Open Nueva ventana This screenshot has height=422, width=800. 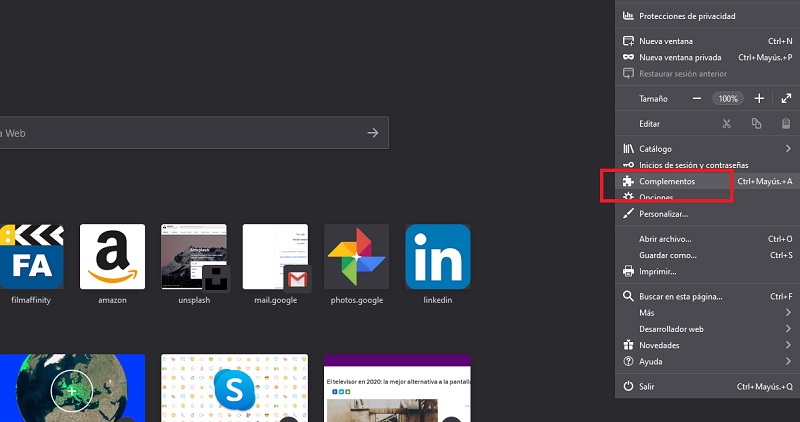click(x=707, y=41)
